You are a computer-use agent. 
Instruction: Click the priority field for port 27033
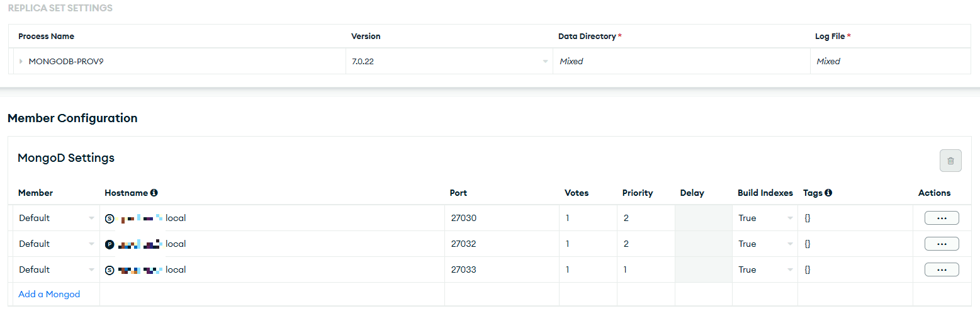(645, 270)
